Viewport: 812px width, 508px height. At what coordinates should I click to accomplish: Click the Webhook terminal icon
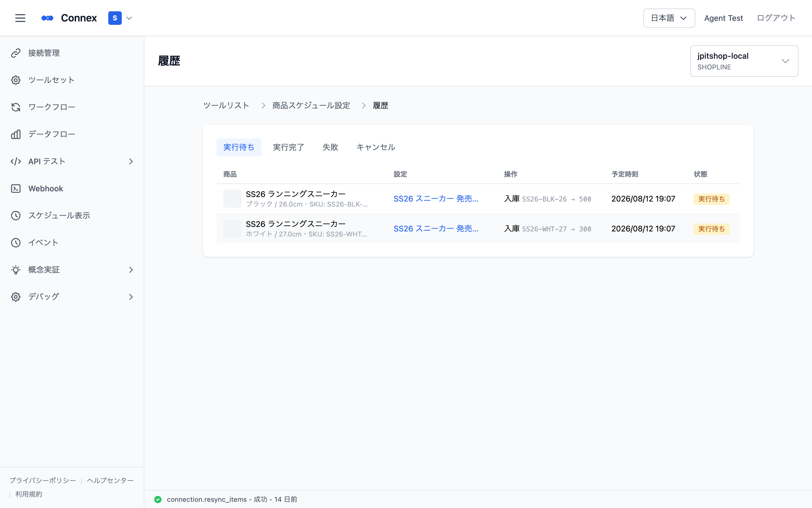16,189
